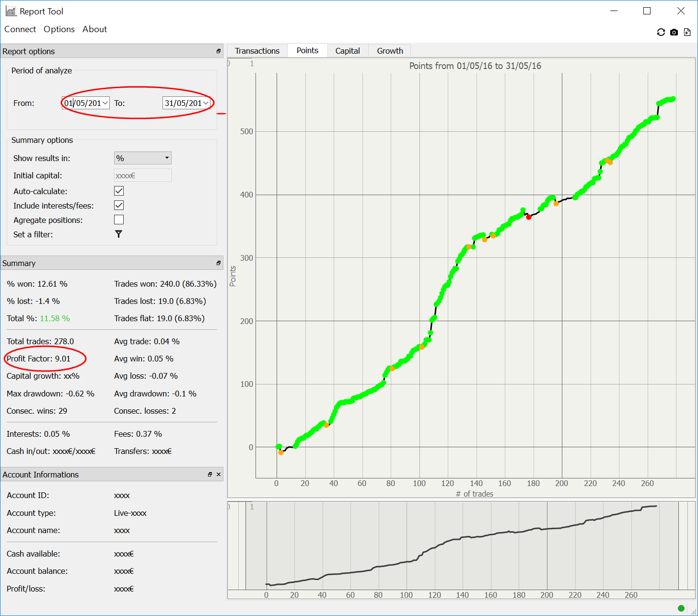The image size is (698, 616).
Task: Open the Connect menu
Action: [x=20, y=29]
